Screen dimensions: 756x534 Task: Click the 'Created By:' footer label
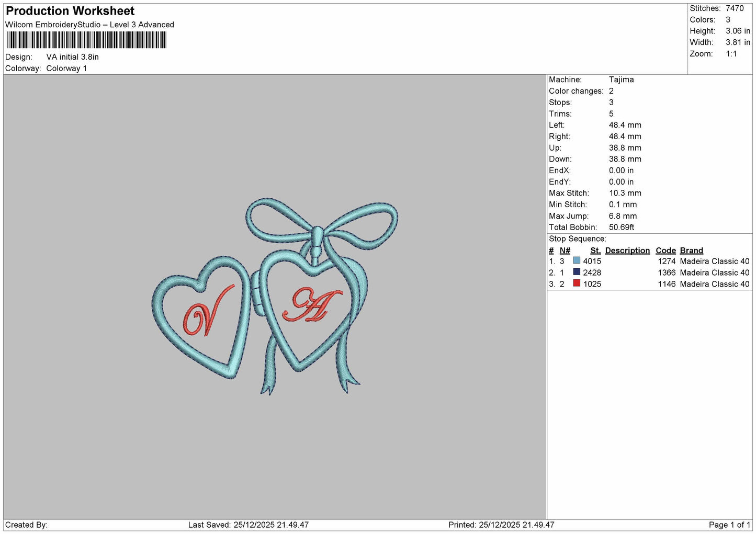click(26, 525)
